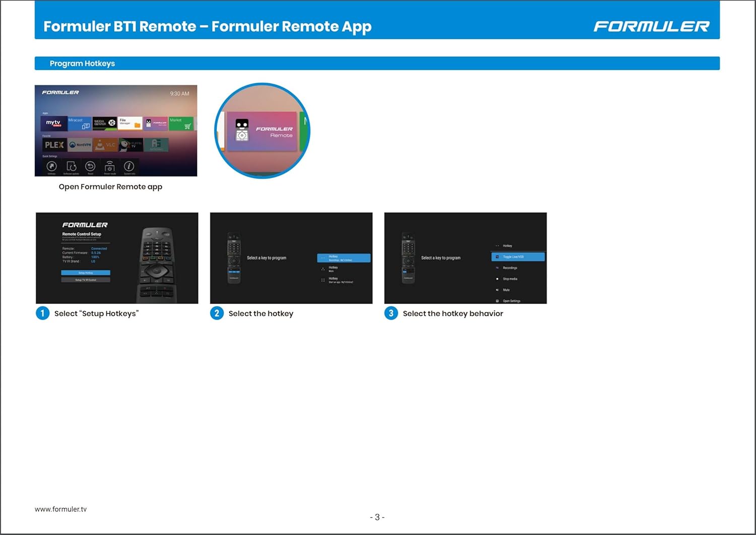Choose the Stop media behavior option
756x535 pixels.
[510, 279]
